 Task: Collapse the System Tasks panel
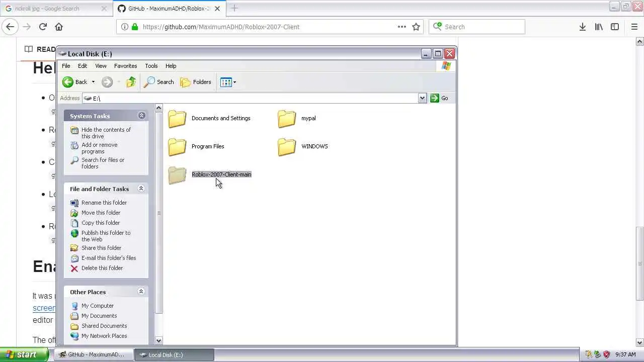coord(141,116)
